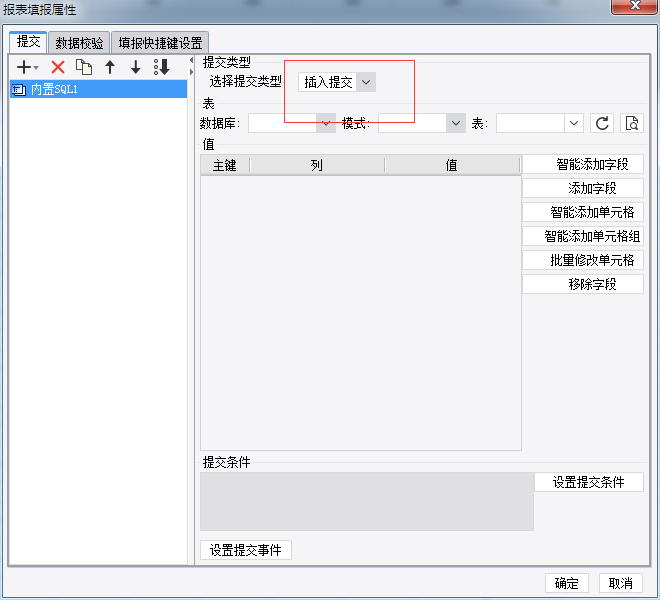Click 智能添加单元格组 button
660x600 pixels.
583,236
